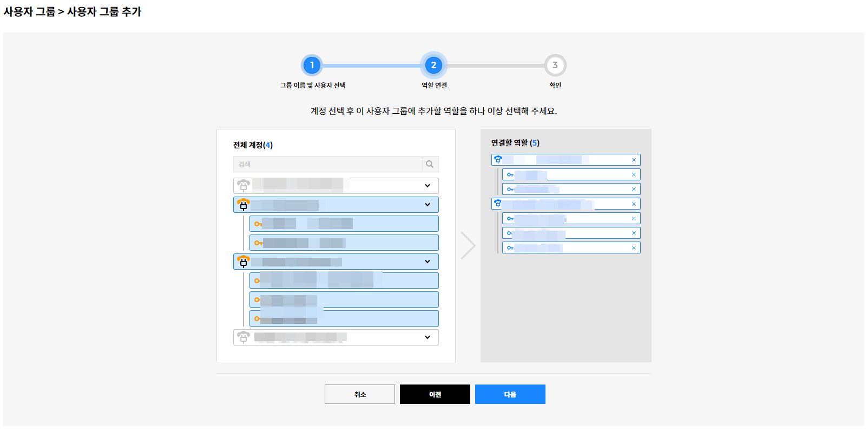Click the 취소 button
Image resolution: width=868 pixels, height=430 pixels.
pos(360,394)
